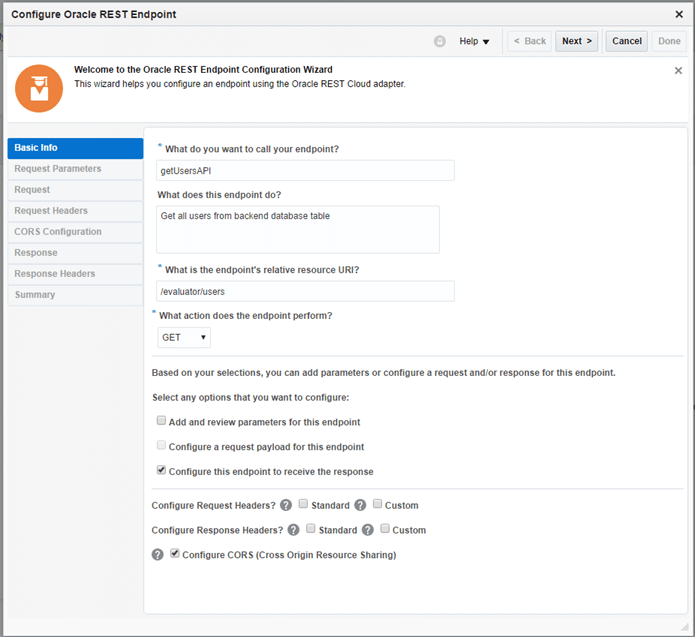Click the Cancel button

pos(627,41)
